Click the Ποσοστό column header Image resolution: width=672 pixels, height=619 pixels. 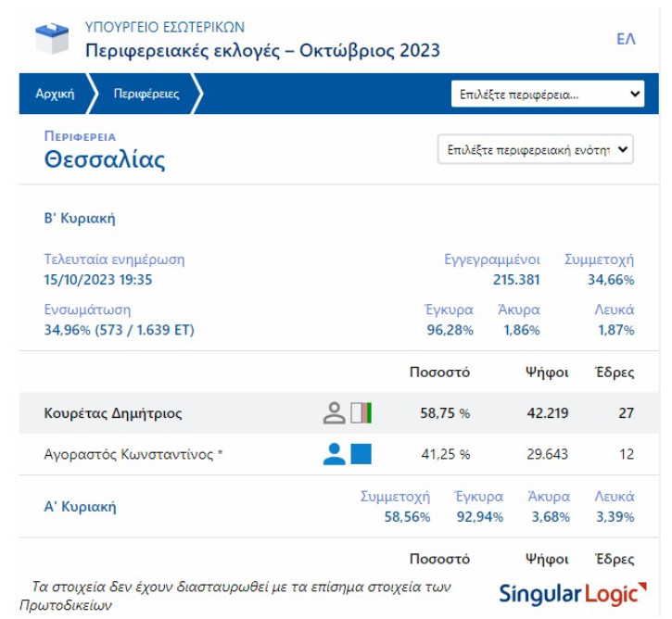[x=439, y=373]
